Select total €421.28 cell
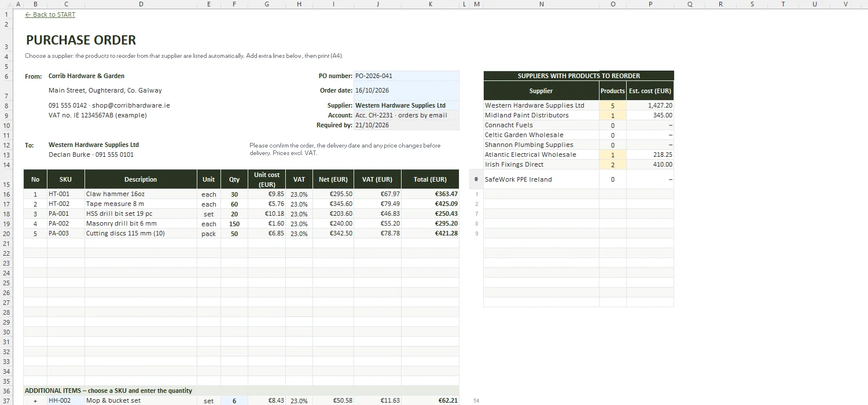Image resolution: width=868 pixels, height=405 pixels. [x=430, y=233]
